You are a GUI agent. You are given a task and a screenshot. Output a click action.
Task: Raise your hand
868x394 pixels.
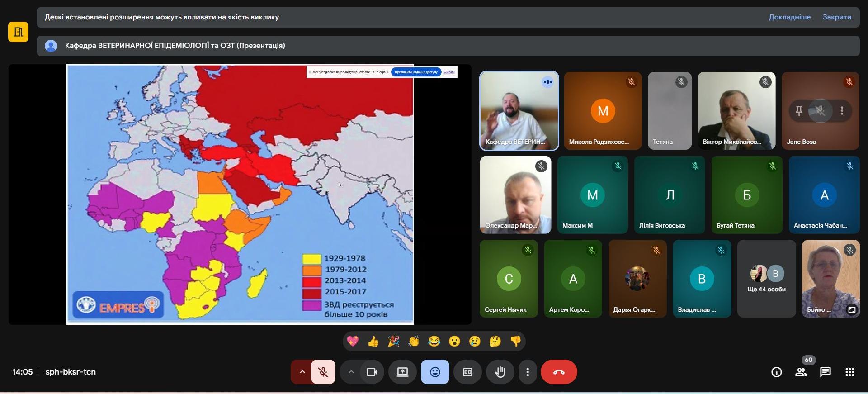pyautogui.click(x=500, y=372)
